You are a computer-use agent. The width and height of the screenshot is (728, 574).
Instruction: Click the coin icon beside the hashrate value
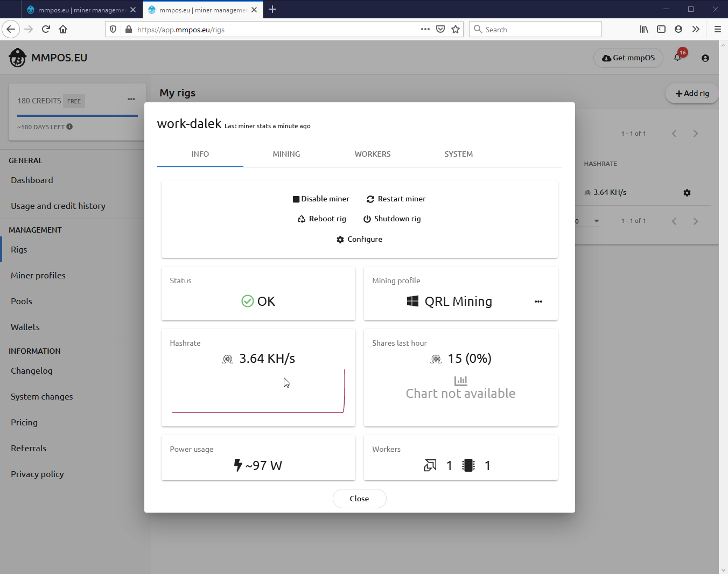[228, 359]
